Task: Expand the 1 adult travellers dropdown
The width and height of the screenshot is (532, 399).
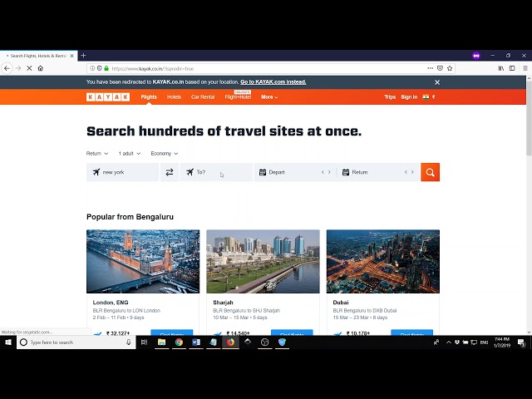Action: tap(130, 154)
